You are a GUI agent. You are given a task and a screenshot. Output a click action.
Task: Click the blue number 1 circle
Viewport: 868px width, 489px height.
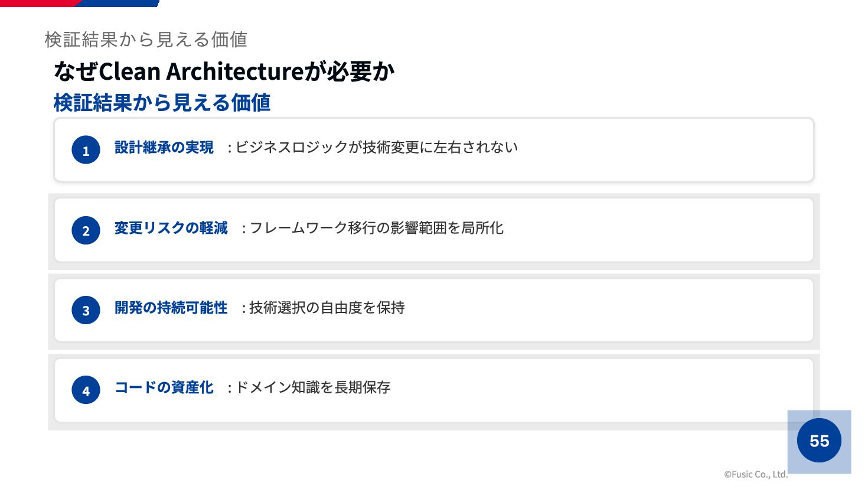tap(86, 150)
